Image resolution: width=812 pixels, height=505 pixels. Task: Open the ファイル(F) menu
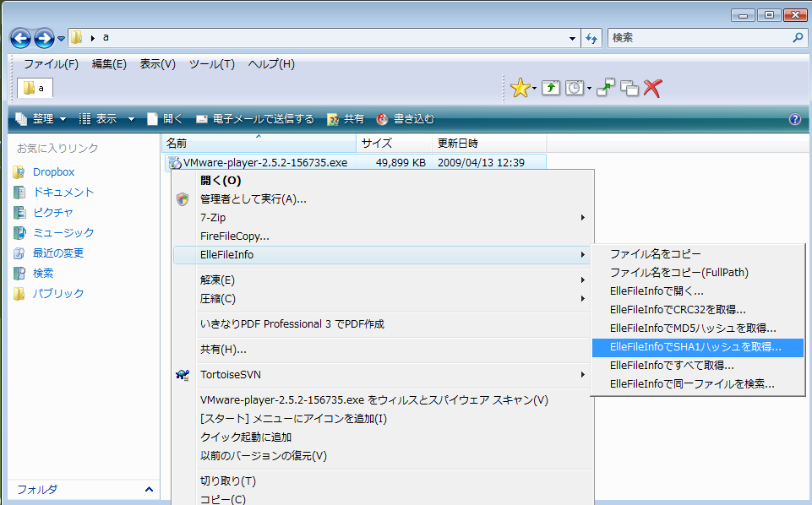pos(51,63)
